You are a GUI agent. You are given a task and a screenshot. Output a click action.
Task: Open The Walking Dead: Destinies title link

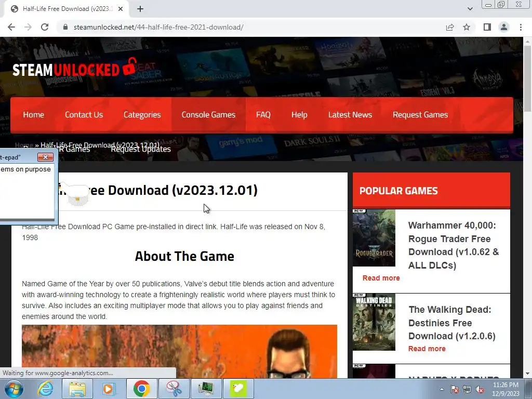tap(452, 323)
